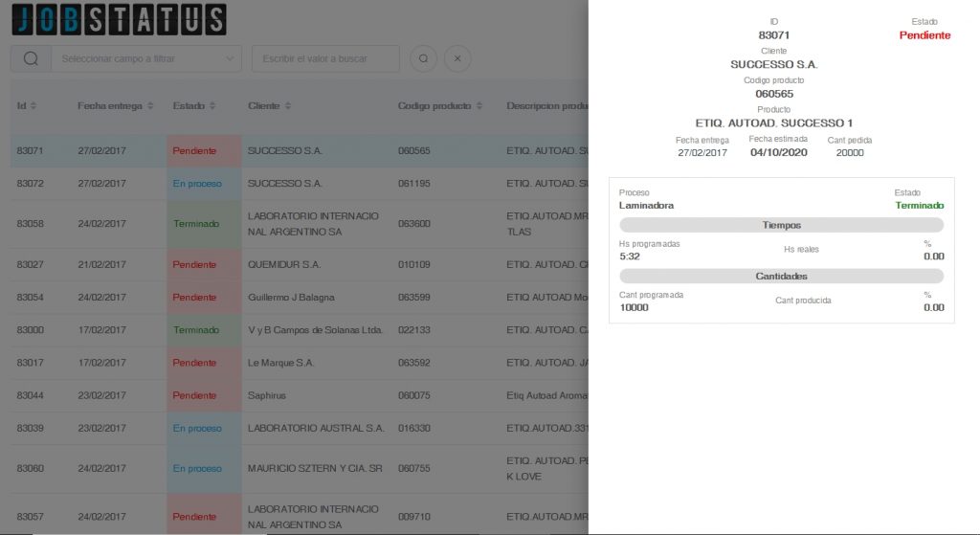This screenshot has height=535, width=980.
Task: Sort by Fecha entrega column arrows
Action: 150,105
